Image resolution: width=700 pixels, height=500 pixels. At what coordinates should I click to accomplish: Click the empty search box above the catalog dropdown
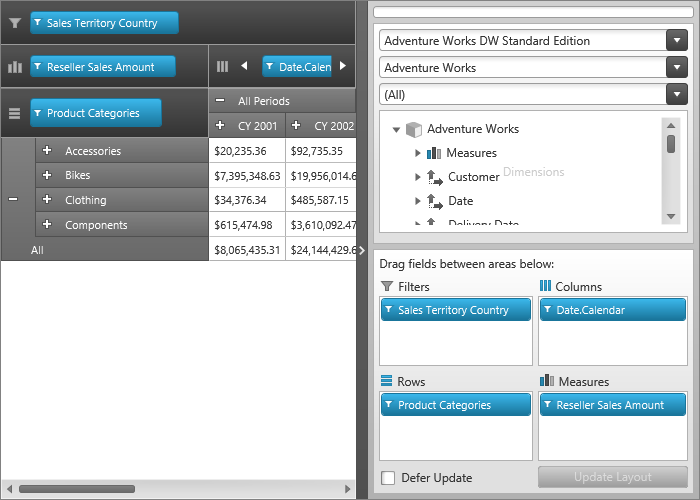(x=533, y=12)
